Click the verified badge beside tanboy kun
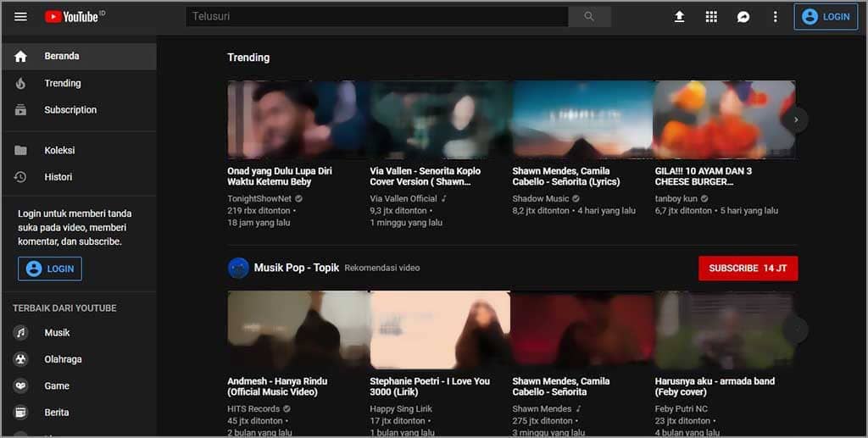 (x=704, y=198)
